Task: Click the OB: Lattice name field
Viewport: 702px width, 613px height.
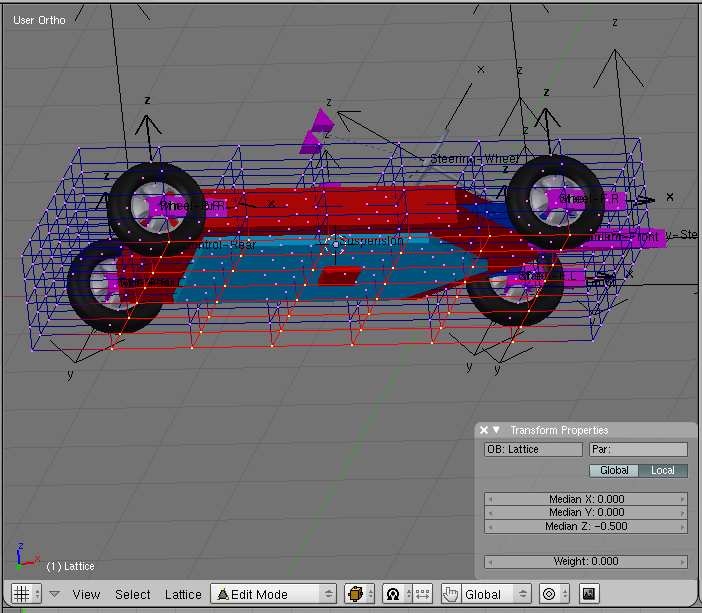Action: (x=533, y=449)
